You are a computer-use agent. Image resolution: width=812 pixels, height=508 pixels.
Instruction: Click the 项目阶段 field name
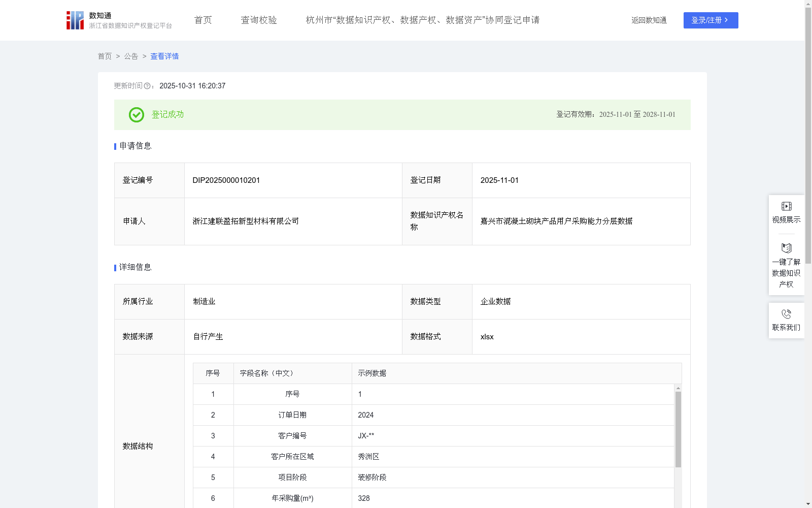(292, 478)
